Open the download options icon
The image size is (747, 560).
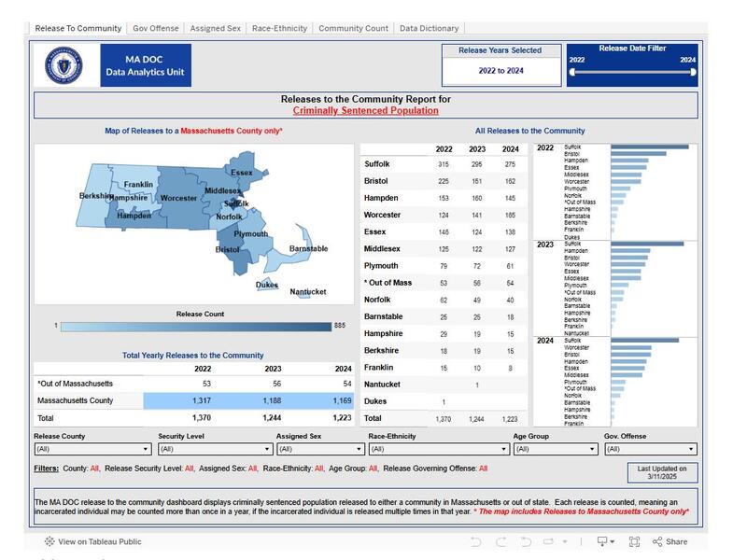click(x=604, y=541)
